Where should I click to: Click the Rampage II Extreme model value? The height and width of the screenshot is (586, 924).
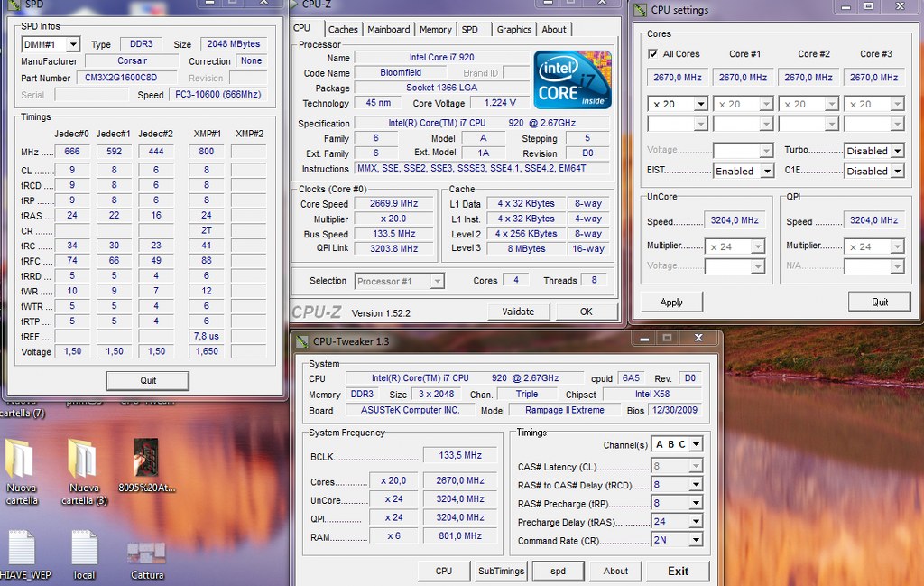coord(565,410)
